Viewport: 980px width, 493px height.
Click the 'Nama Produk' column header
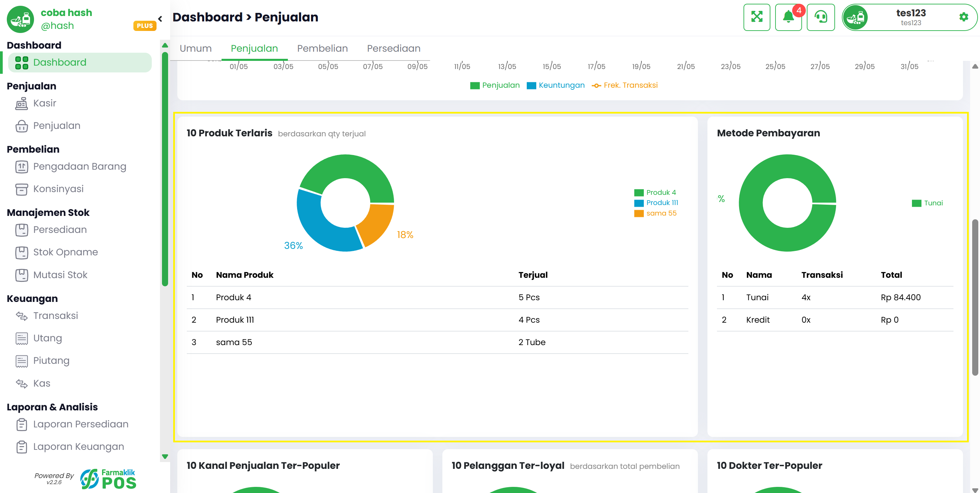[x=245, y=275]
